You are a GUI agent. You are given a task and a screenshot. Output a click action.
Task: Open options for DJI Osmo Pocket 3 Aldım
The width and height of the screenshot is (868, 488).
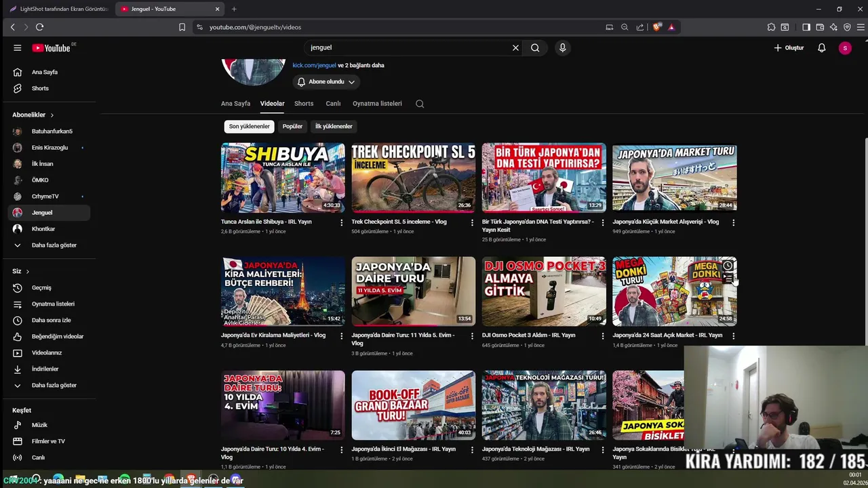pyautogui.click(x=603, y=335)
